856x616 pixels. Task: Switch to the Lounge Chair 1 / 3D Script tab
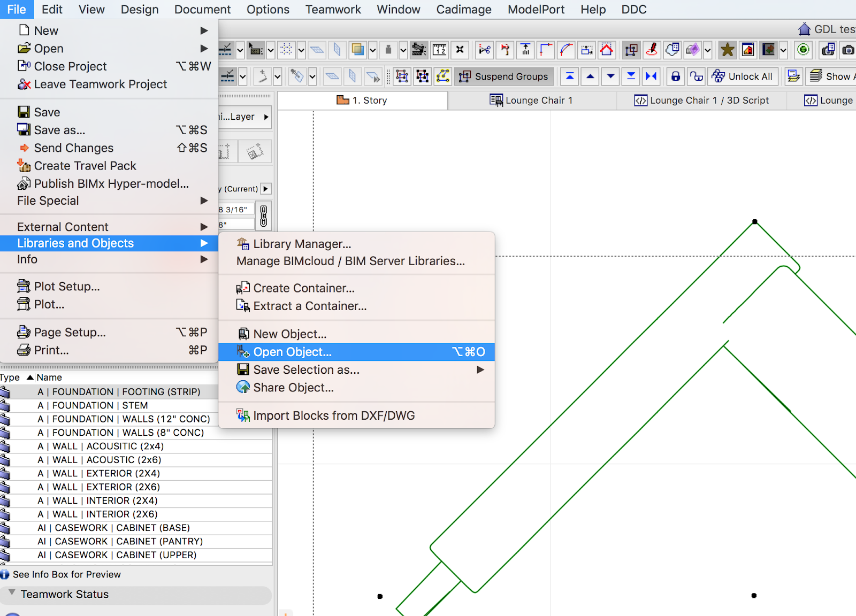[x=701, y=101]
